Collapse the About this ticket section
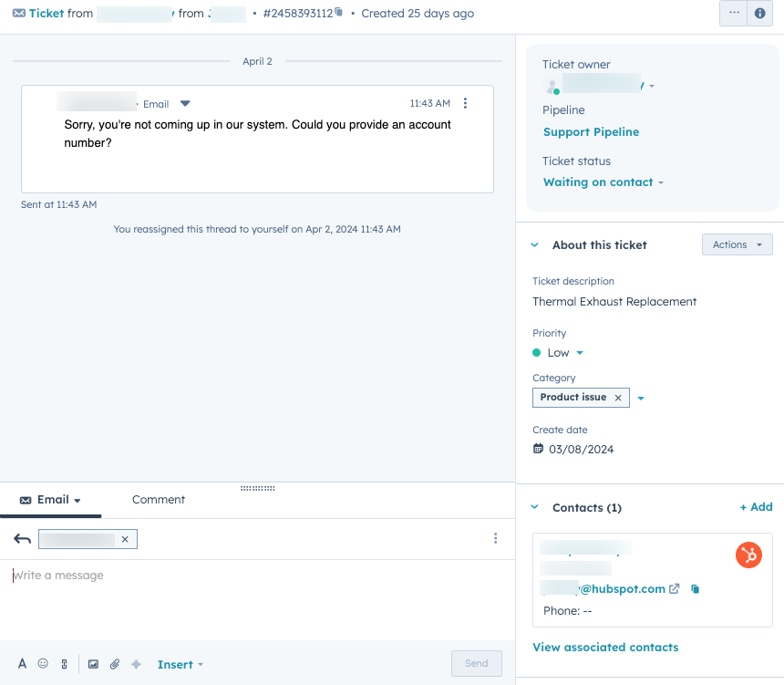 534,244
